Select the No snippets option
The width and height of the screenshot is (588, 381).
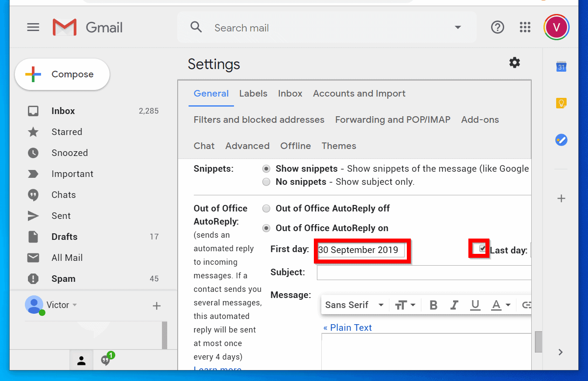266,182
